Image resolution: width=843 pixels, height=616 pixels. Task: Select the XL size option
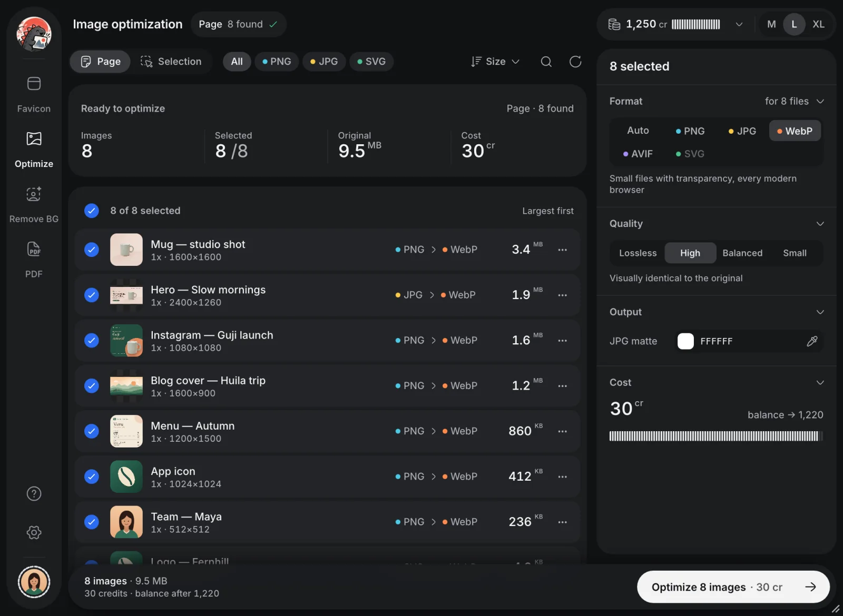[818, 24]
